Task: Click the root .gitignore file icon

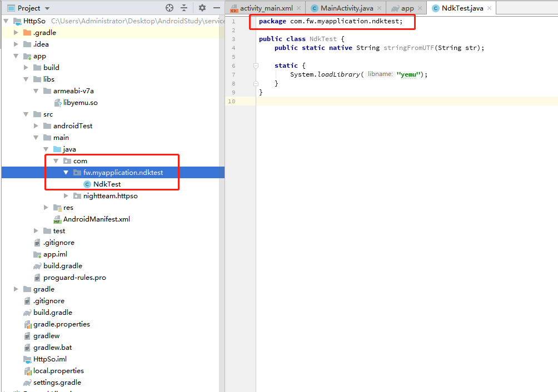Action: tap(27, 301)
